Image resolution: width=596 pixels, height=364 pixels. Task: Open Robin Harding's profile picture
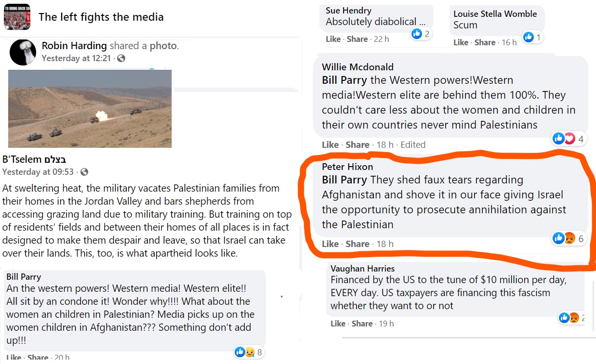pyautogui.click(x=23, y=52)
